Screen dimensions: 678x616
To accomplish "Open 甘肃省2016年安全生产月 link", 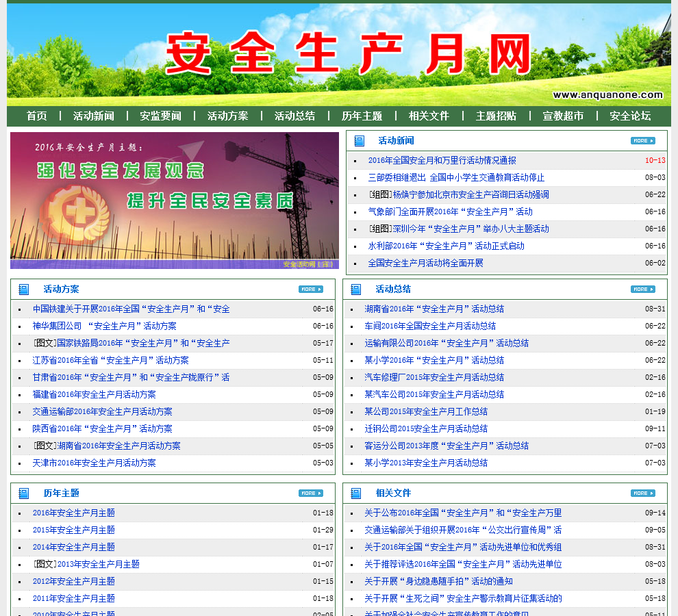I will tap(131, 377).
